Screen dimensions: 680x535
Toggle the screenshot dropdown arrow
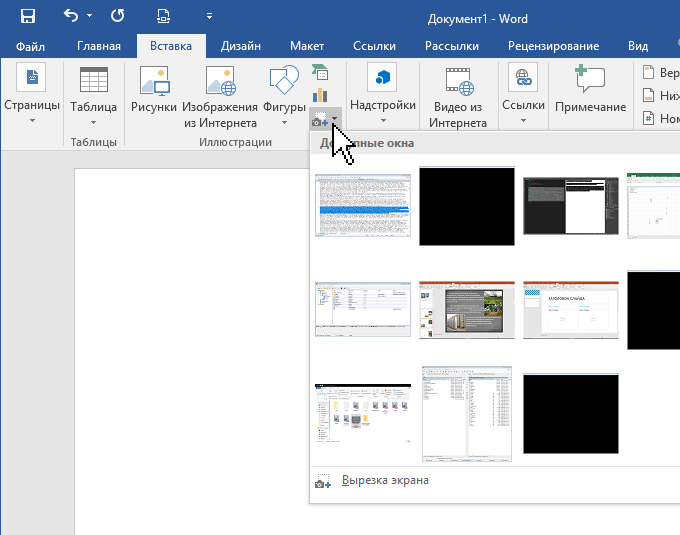click(x=335, y=118)
